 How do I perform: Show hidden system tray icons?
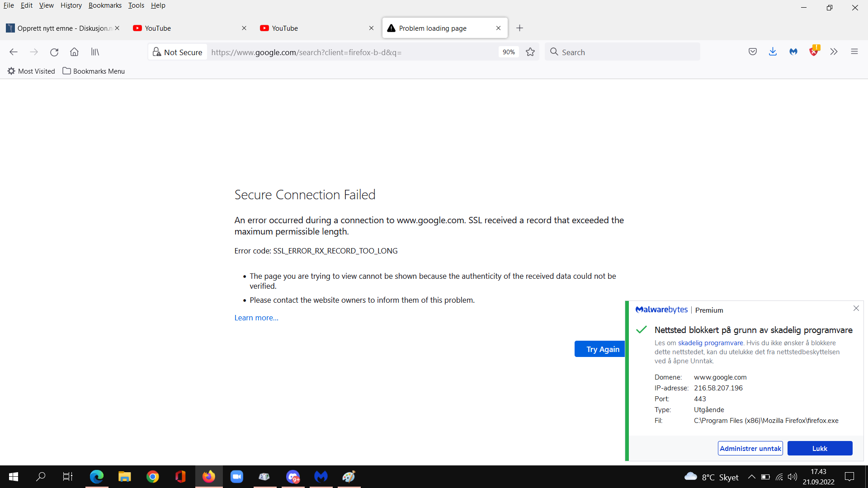[751, 477]
